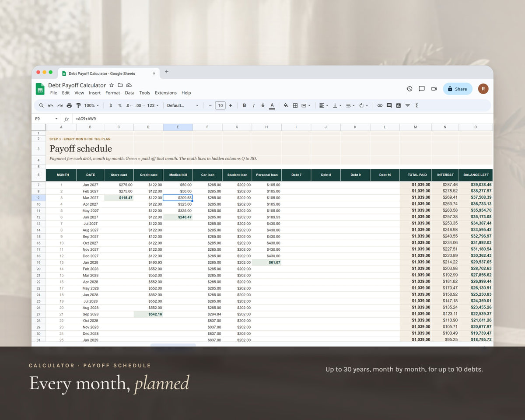The image size is (525, 420).
Task: Select the Debt Payoff Calculator browser tab
Action: (x=108, y=73)
